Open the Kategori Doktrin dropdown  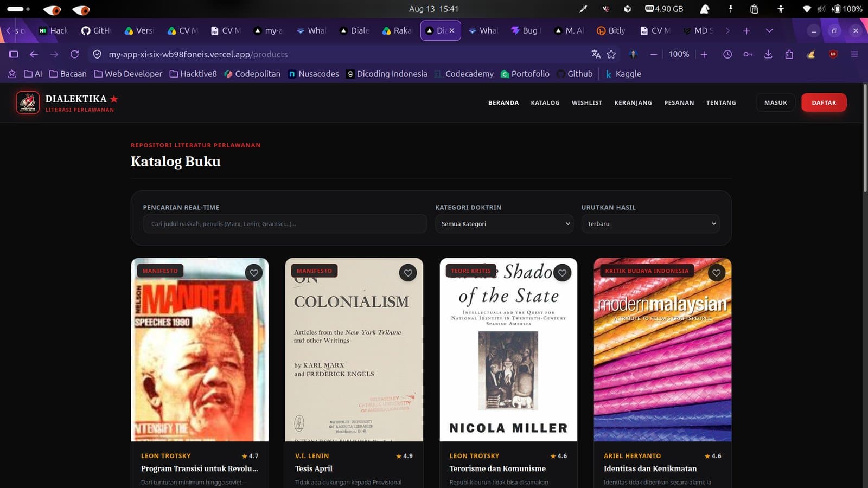tap(505, 223)
